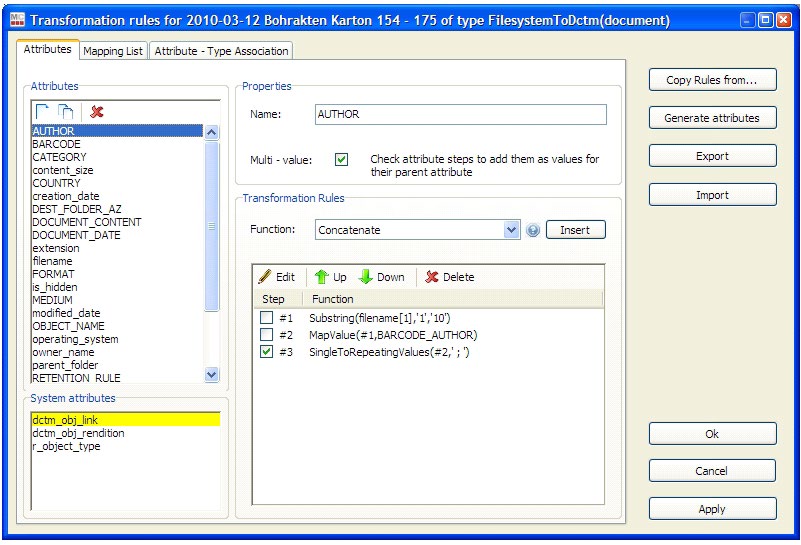801x545 pixels.
Task: Click Insert function button
Action: click(x=576, y=230)
